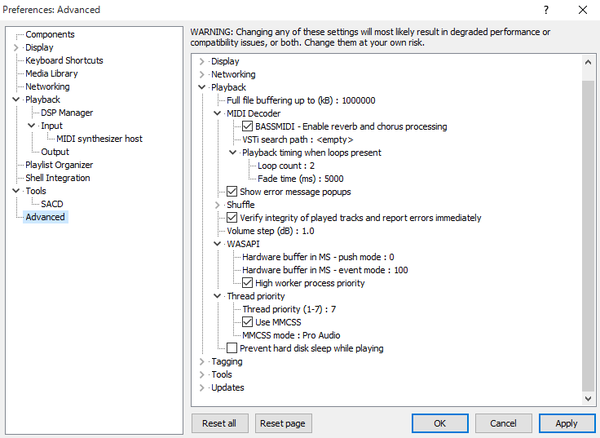Select Full file buffering up to (kB) setting
This screenshot has height=438, width=600.
301,100
